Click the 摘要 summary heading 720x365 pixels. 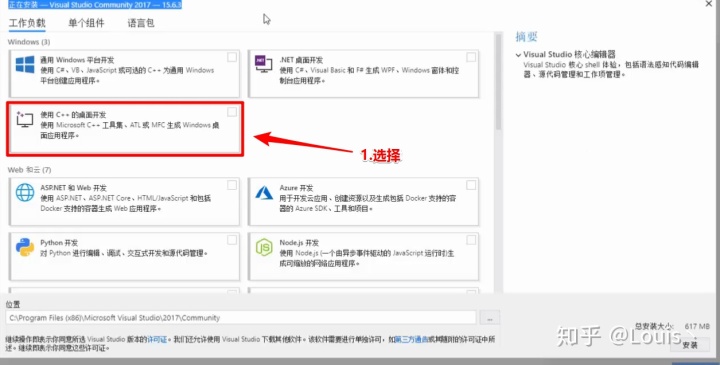point(526,37)
